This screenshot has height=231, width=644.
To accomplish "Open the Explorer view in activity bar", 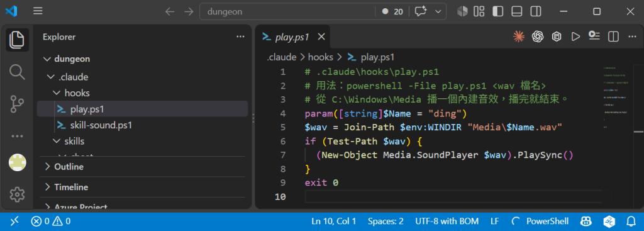I will coord(17,40).
